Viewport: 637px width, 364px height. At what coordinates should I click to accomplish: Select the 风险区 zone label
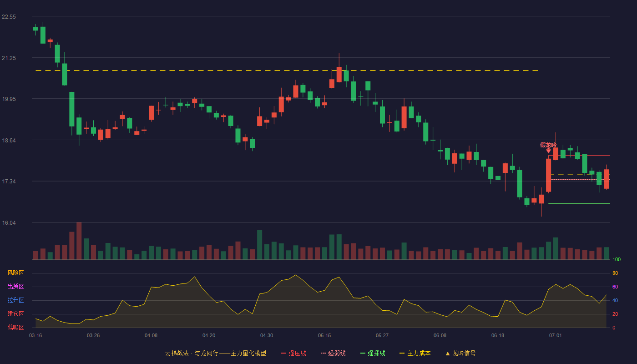[15, 273]
